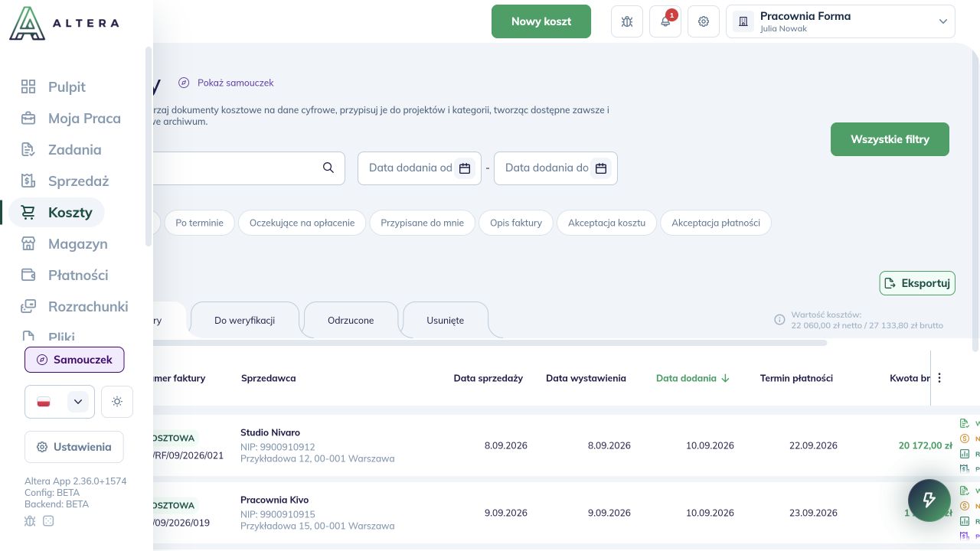
Task: Open Ustawienia in the sidebar
Action: pyautogui.click(x=74, y=447)
